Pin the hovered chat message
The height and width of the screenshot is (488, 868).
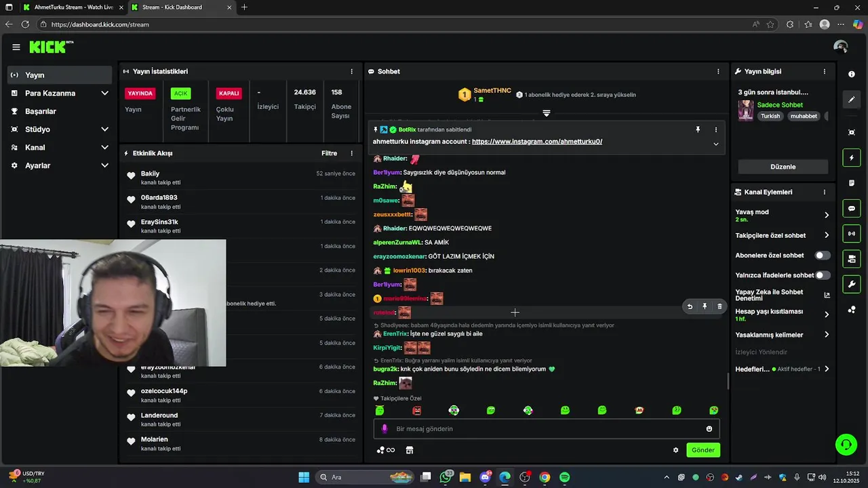705,307
